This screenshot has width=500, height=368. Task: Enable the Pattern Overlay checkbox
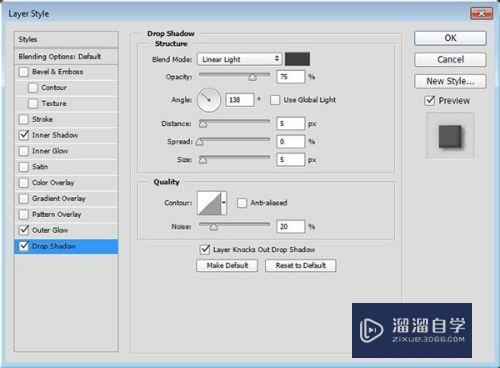pyautogui.click(x=24, y=214)
